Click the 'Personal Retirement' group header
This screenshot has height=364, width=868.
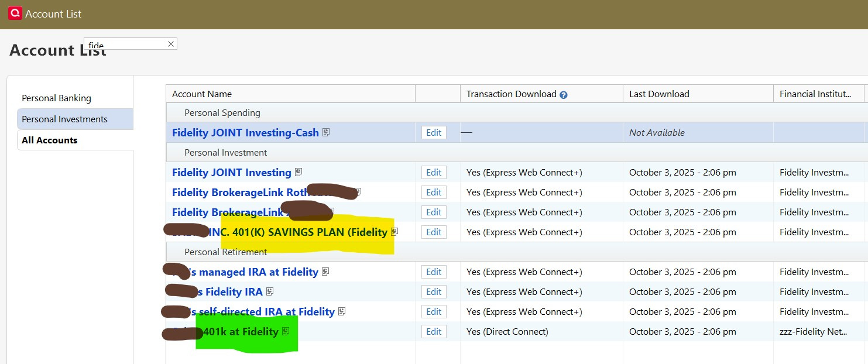(x=226, y=252)
